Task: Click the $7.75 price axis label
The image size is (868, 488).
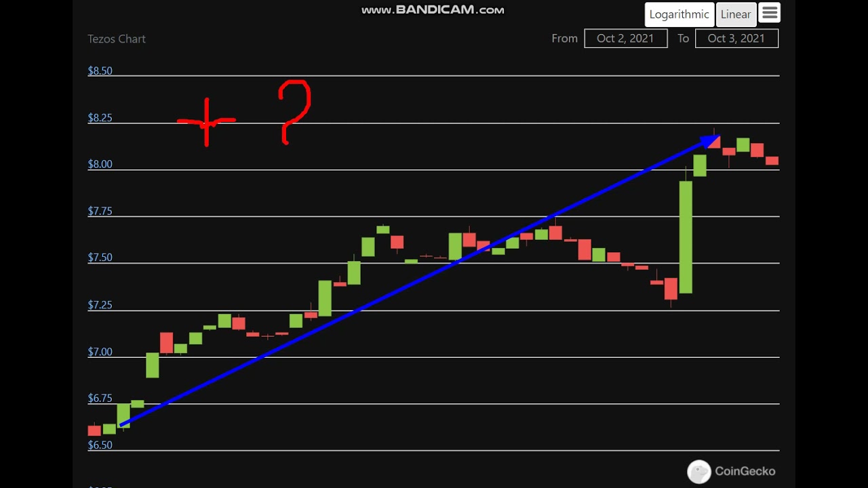Action: tap(100, 211)
